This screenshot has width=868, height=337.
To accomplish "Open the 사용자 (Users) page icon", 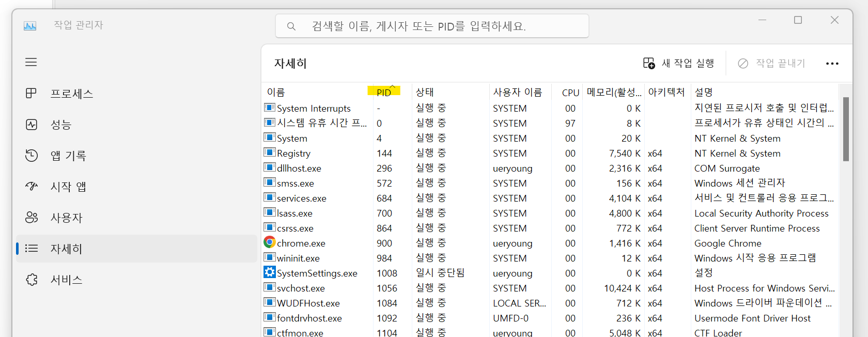I will point(32,218).
